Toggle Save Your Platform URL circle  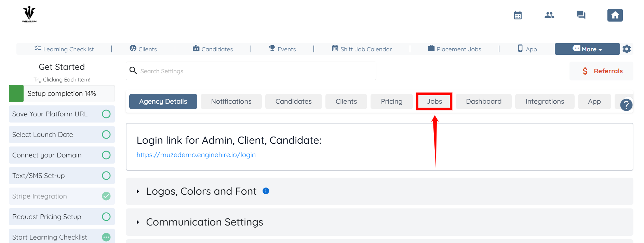pos(106,114)
